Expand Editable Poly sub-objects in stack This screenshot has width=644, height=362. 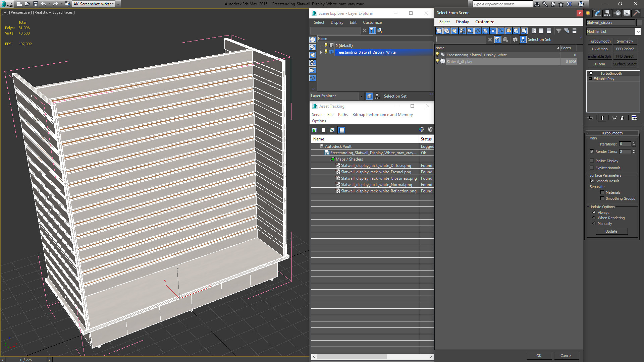(x=590, y=79)
